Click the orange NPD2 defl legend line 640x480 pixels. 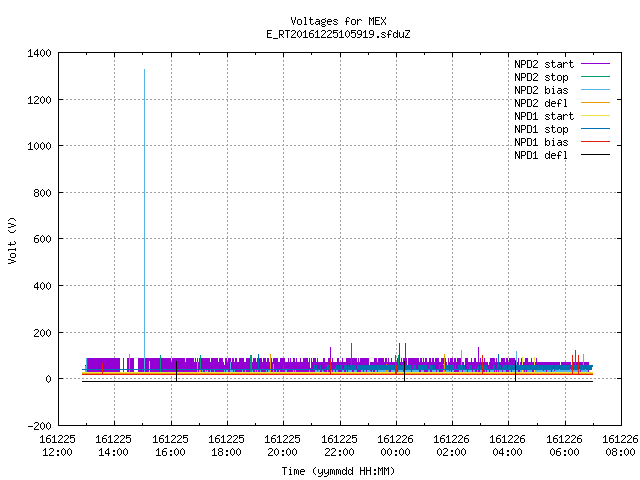pyautogui.click(x=596, y=102)
